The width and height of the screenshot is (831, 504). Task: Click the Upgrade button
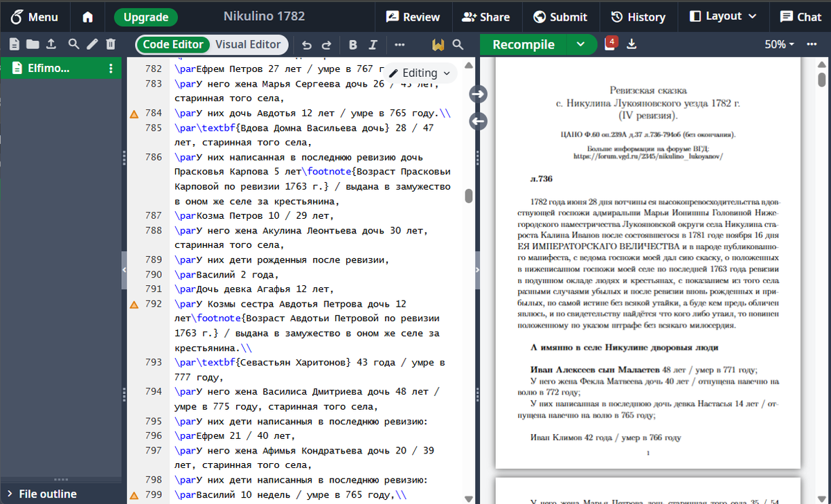point(145,17)
